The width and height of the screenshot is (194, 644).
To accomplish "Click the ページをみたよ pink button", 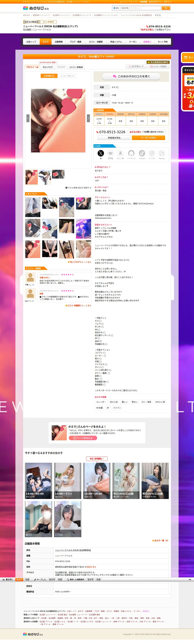I will click(x=83, y=438).
